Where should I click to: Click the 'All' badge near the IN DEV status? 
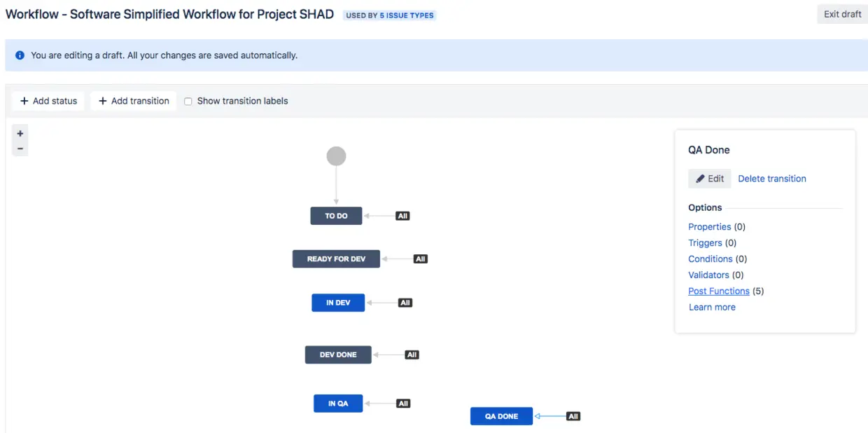click(x=405, y=302)
